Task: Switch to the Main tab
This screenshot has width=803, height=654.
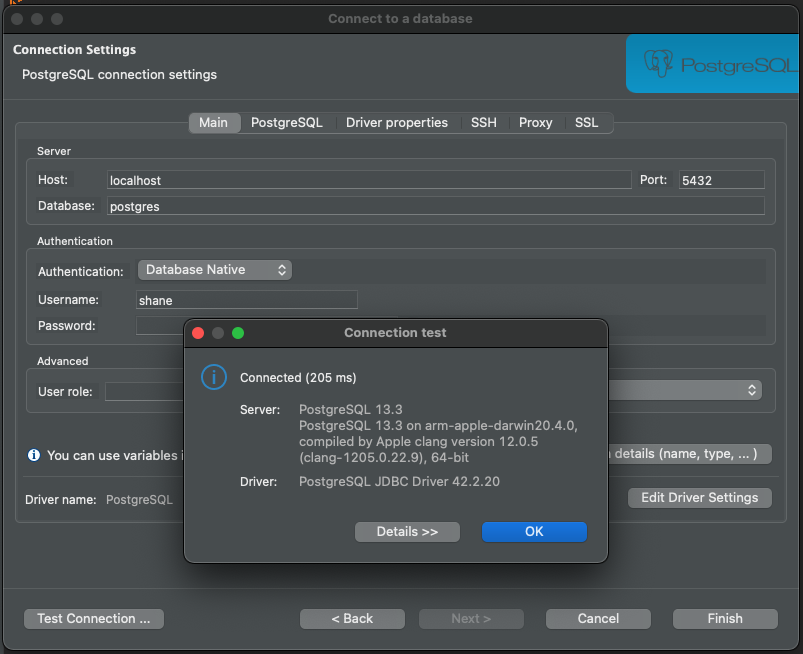Action: tap(214, 123)
